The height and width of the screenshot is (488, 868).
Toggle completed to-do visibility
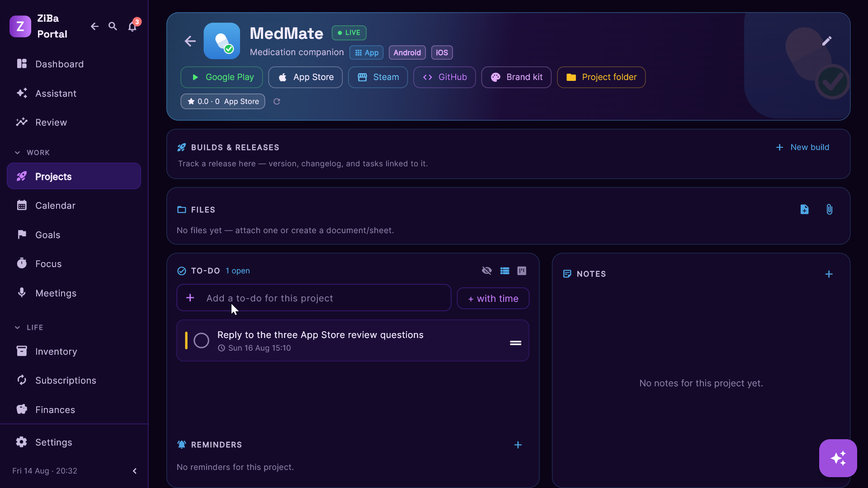487,271
